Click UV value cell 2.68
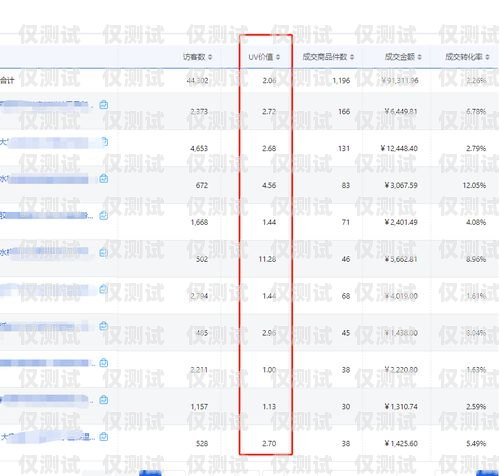This screenshot has width=499, height=476. tap(269, 148)
